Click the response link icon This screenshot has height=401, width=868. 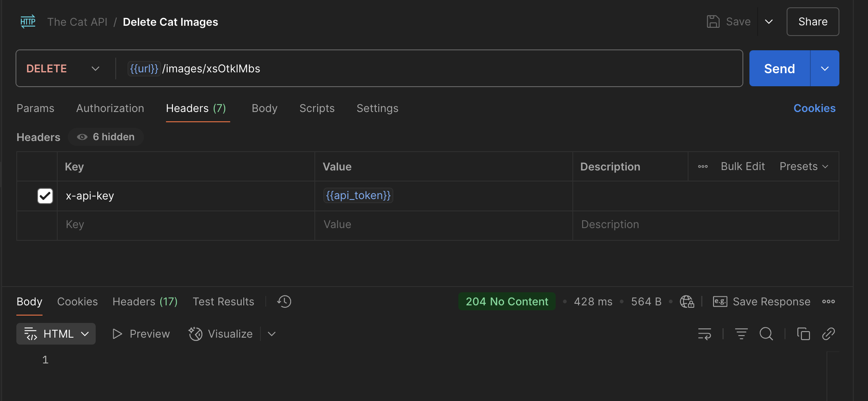pos(828,334)
